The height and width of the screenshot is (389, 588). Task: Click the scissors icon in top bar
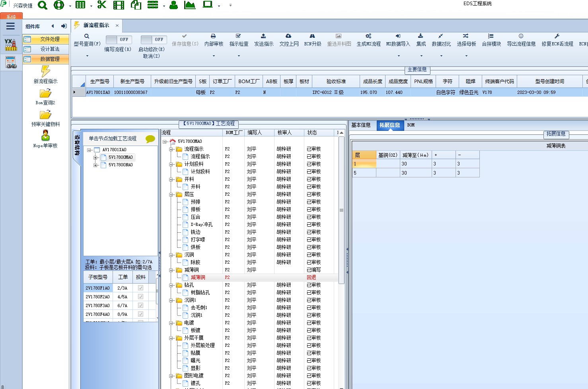[102, 5]
